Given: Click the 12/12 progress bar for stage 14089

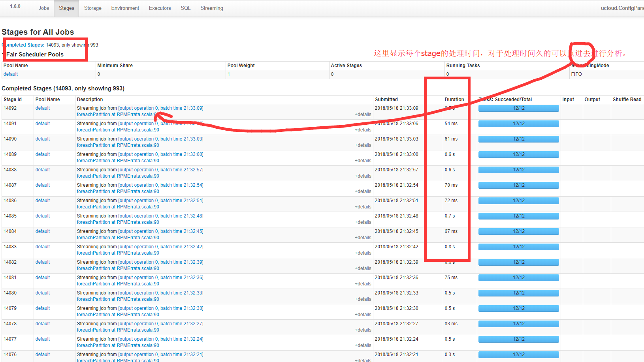Looking at the screenshot, I should pos(519,154).
